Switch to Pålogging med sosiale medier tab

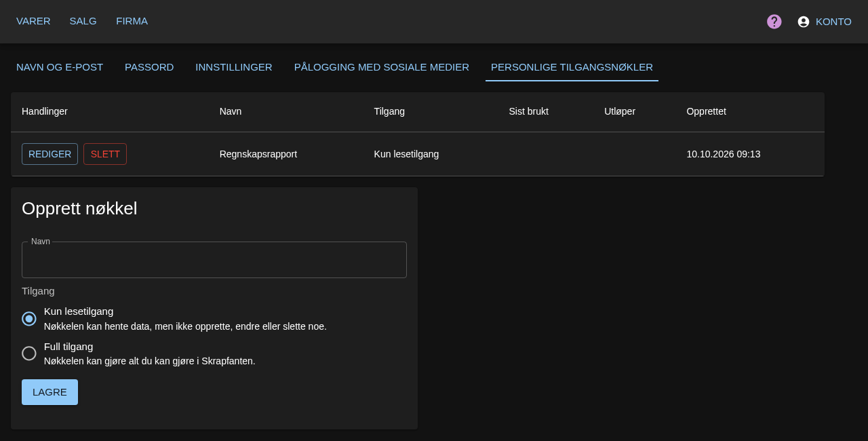click(382, 67)
